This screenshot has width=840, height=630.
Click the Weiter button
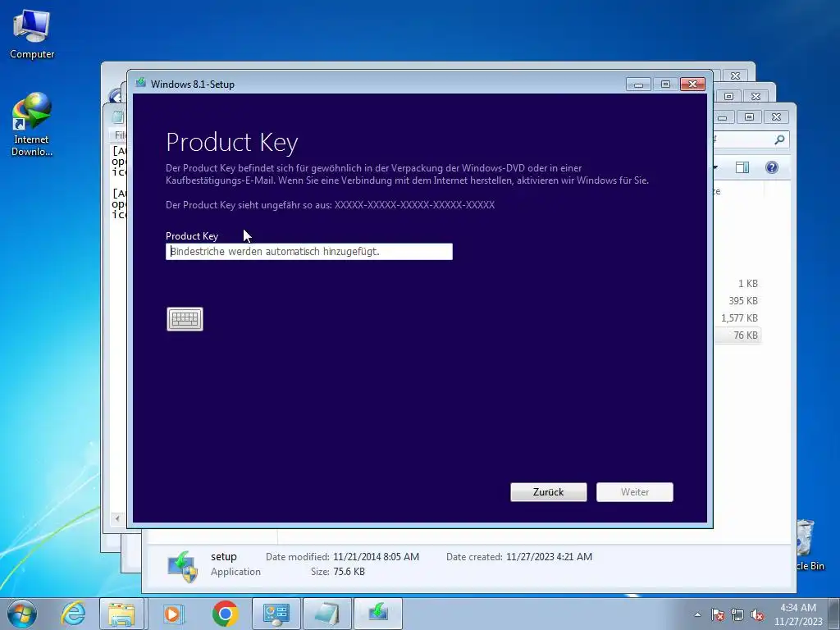coord(635,492)
